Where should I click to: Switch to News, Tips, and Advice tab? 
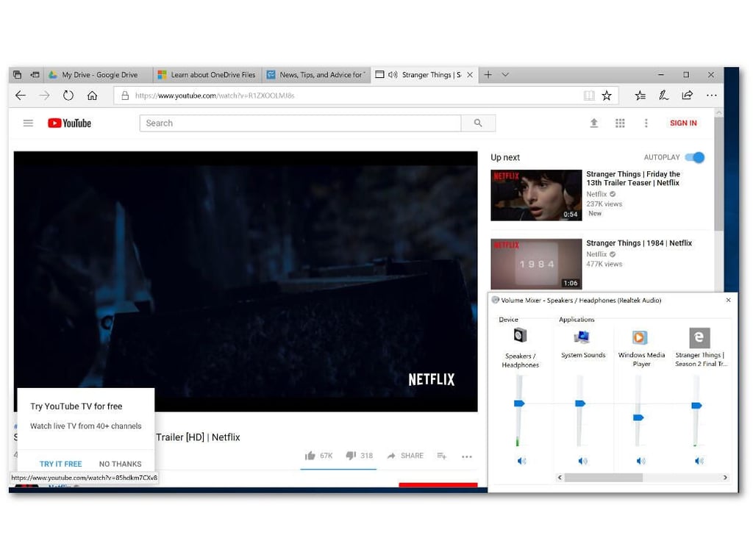pos(316,75)
